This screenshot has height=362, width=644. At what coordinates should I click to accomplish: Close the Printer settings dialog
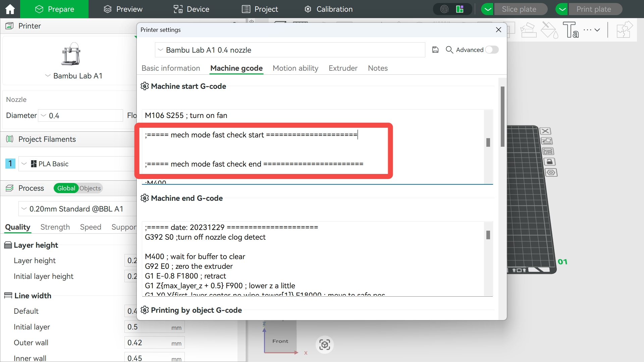point(498,30)
